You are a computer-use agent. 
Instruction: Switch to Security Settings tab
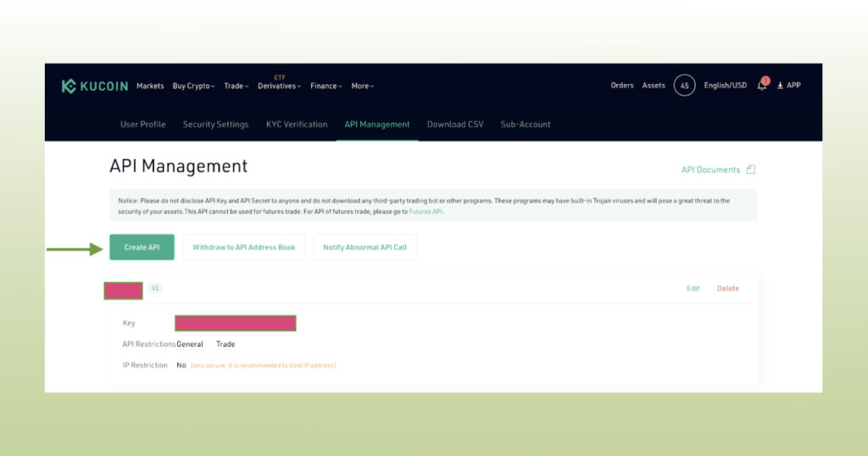click(215, 124)
